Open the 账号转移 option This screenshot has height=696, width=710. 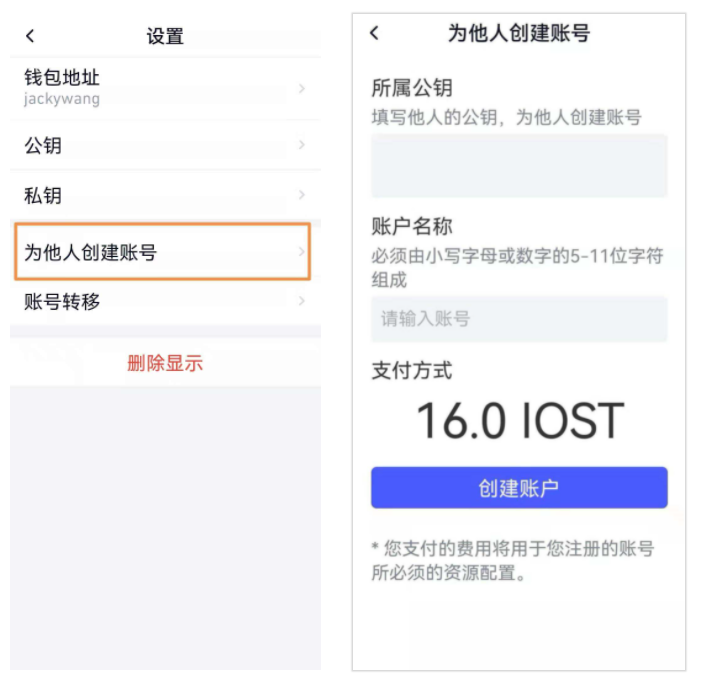point(165,301)
